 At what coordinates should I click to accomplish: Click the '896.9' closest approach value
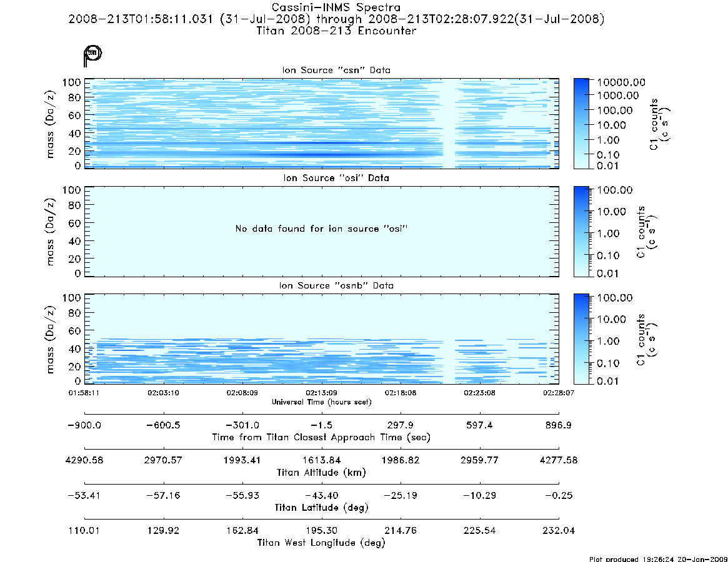559,425
